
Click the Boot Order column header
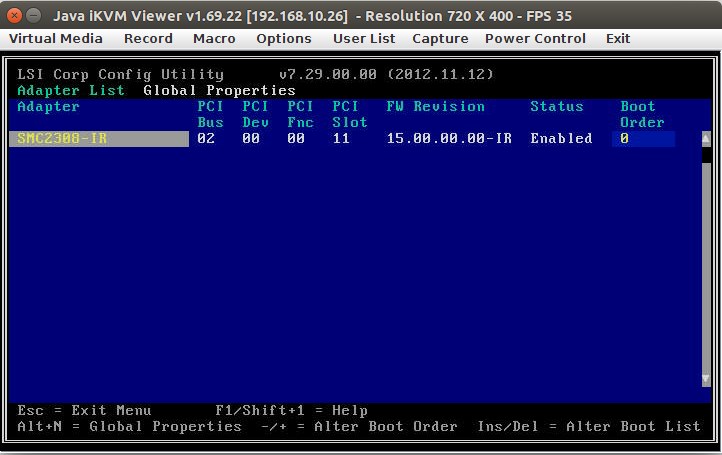[x=642, y=114]
